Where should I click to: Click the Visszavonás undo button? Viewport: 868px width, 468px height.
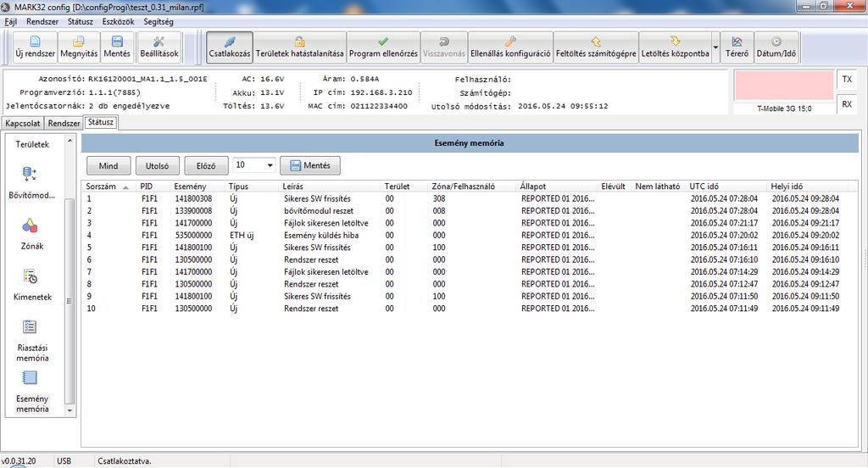[444, 47]
